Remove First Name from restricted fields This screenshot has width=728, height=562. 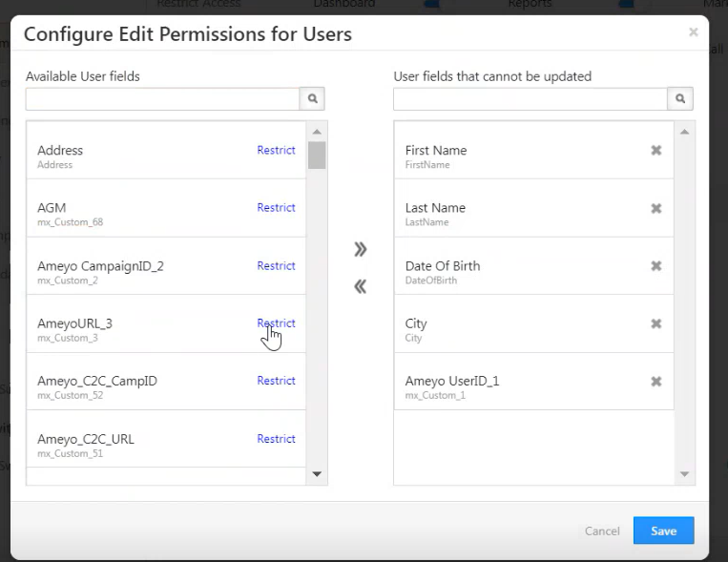pos(656,151)
